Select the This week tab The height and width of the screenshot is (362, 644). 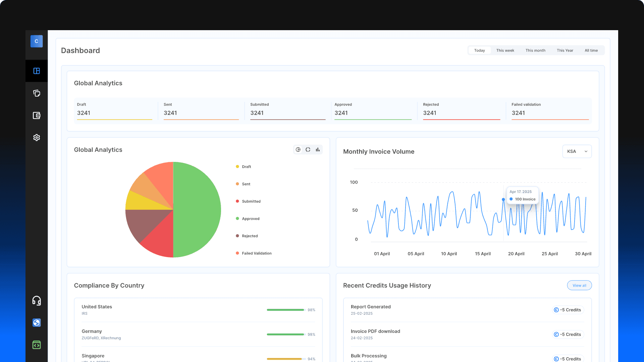click(x=505, y=50)
